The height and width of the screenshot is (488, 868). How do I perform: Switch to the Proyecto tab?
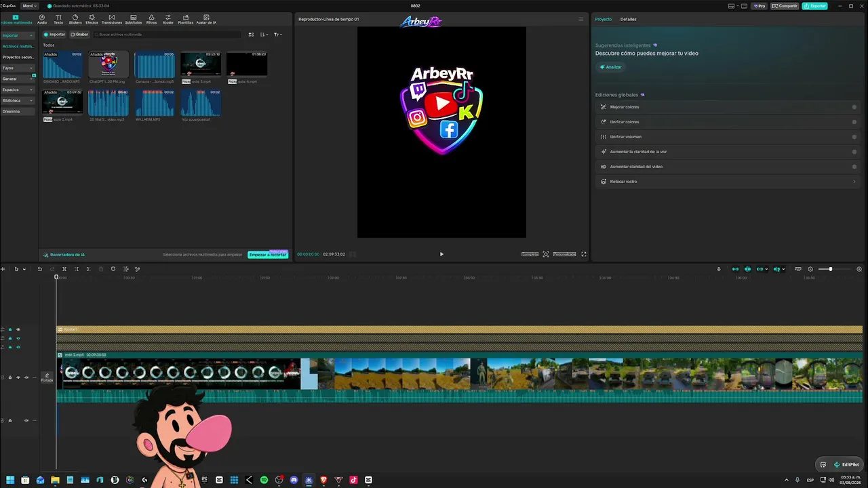pyautogui.click(x=603, y=19)
